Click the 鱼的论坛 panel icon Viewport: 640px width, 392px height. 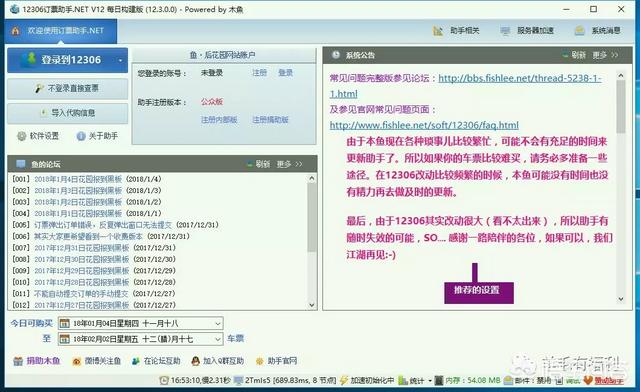(21, 164)
